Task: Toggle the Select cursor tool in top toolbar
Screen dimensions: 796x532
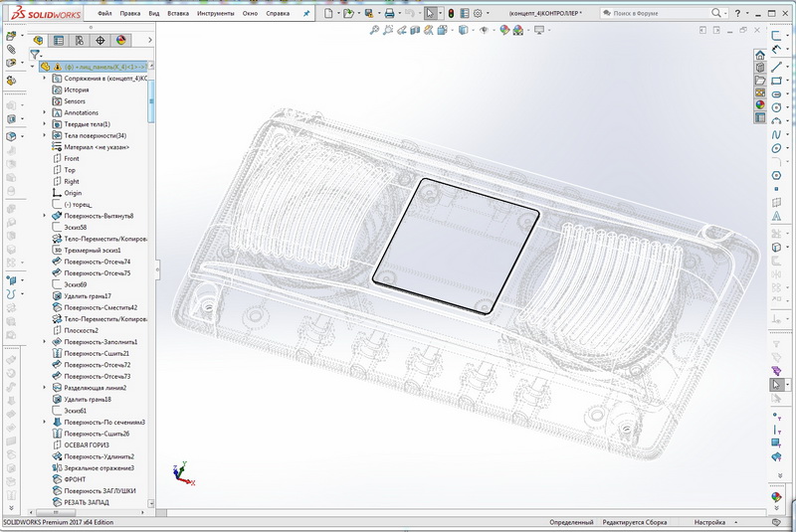Action: coord(430,13)
